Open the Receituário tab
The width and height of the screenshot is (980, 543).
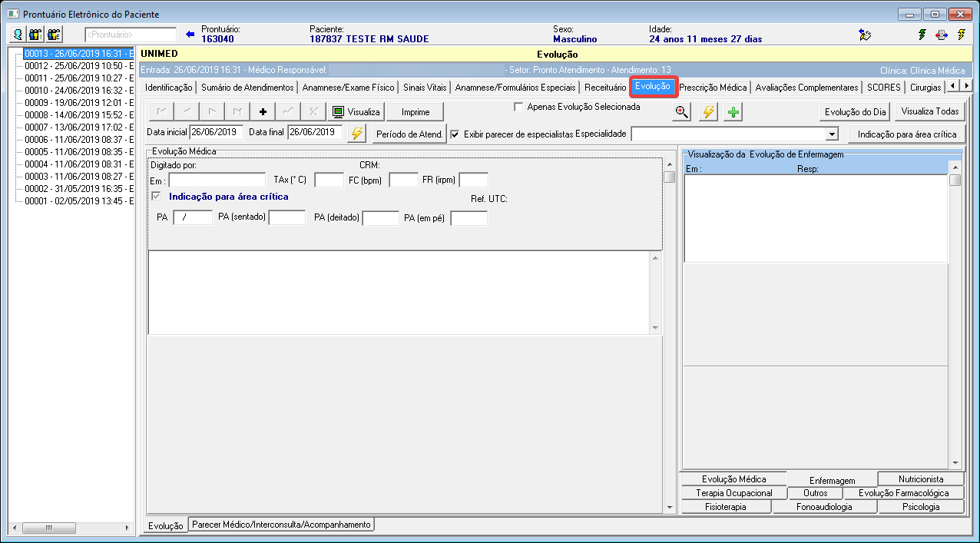[605, 88]
